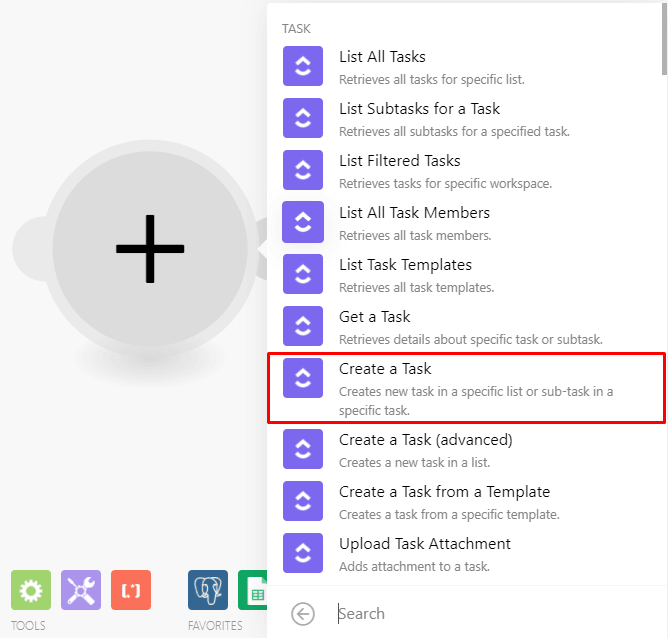Select the PostgreSQL favorite icon
Viewport: 668px width, 638px height.
point(208,590)
